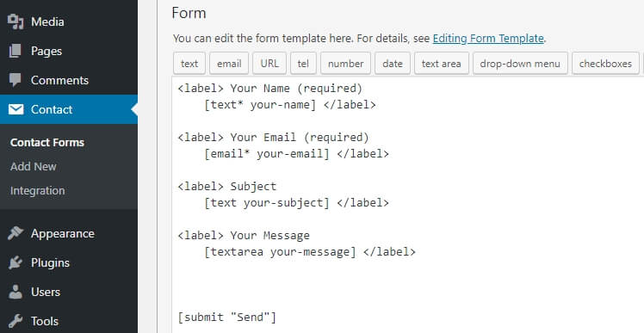The image size is (644, 333).
Task: Open the Contact Forms submenu item
Action: tap(47, 143)
